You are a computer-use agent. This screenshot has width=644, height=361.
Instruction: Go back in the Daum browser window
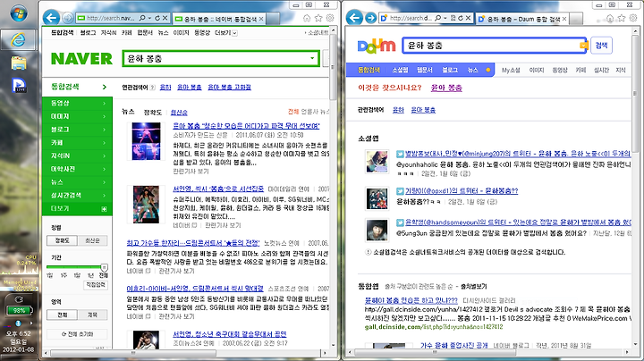(354, 18)
